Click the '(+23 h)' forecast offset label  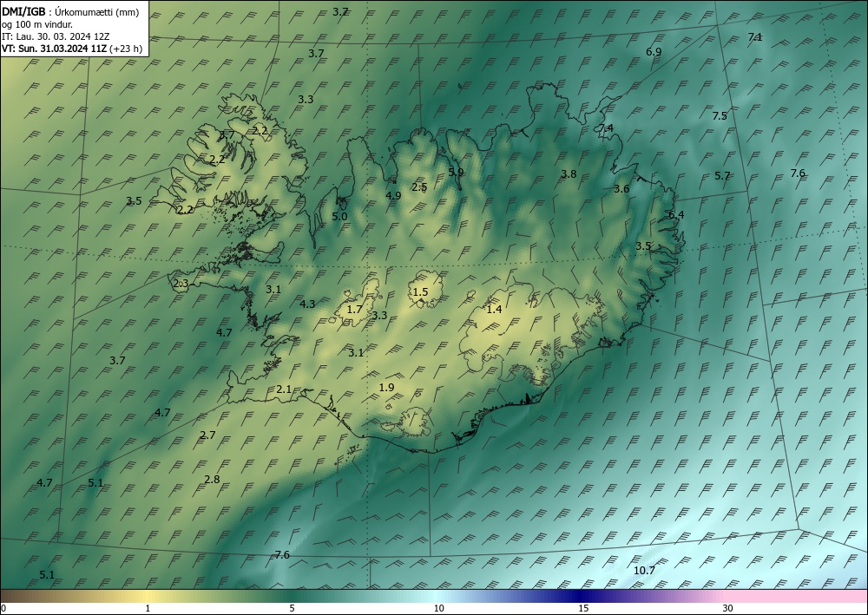coord(126,49)
